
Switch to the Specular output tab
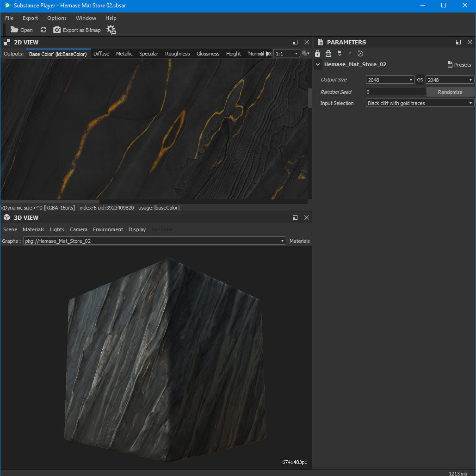click(x=149, y=54)
